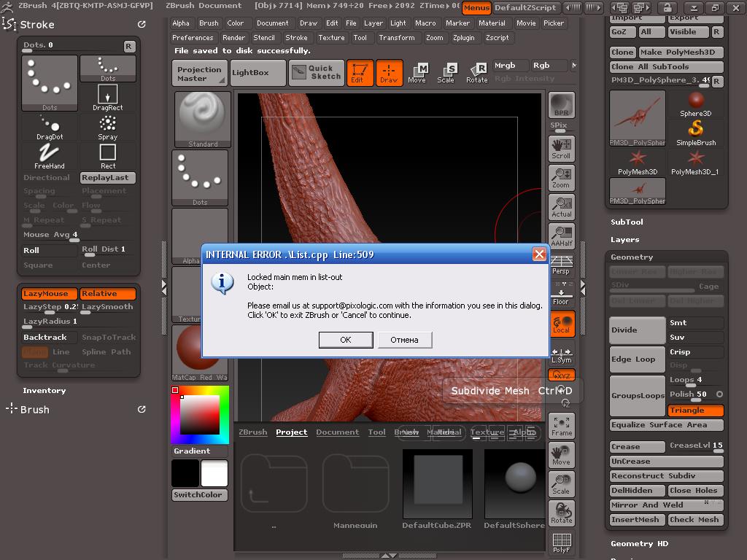This screenshot has width=747, height=560.
Task: Click the color picker square
Action: (200, 415)
